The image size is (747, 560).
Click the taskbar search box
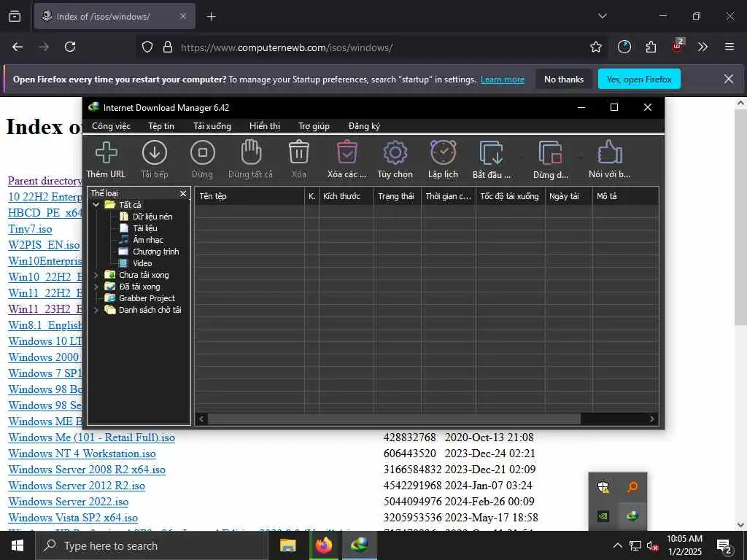point(152,545)
